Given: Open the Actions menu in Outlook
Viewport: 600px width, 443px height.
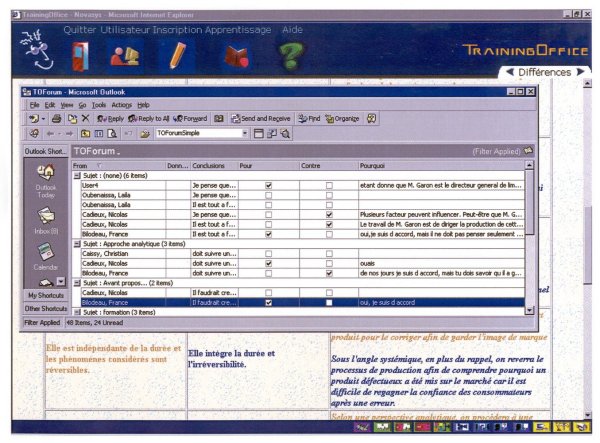Looking at the screenshot, I should click(122, 105).
